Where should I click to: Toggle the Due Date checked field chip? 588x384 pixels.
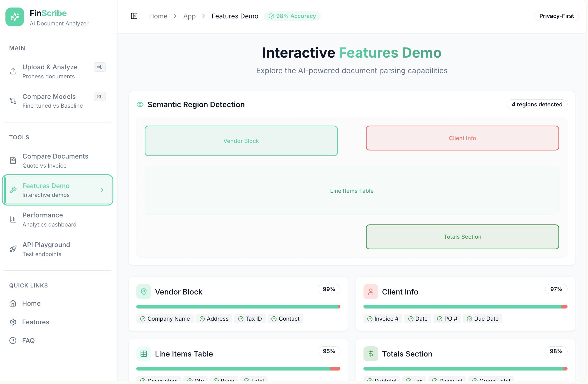[482, 319]
